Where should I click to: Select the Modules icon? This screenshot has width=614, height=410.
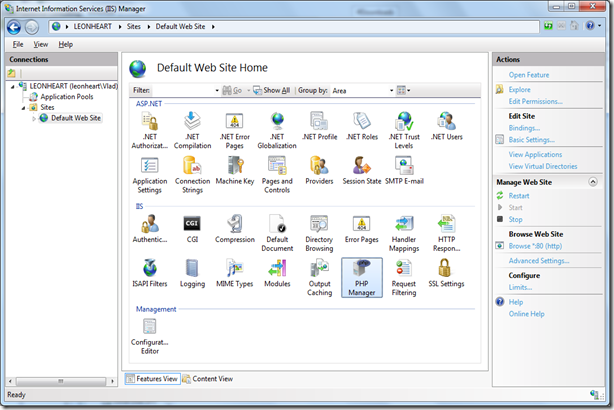coord(277,273)
